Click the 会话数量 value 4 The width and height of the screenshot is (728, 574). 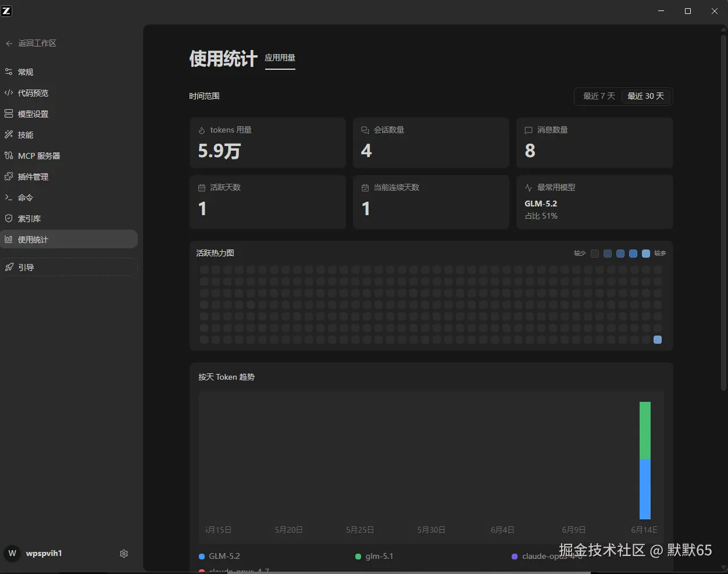coord(366,151)
